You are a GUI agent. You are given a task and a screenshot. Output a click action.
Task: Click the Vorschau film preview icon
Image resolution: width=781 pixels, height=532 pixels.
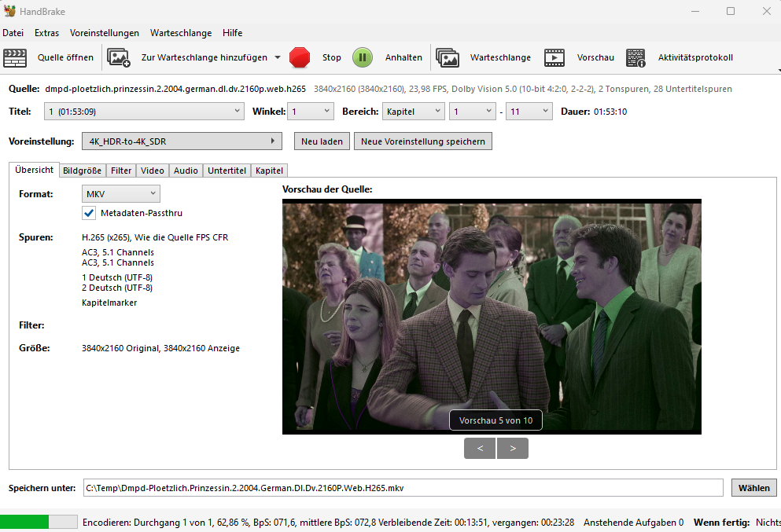pyautogui.click(x=554, y=57)
